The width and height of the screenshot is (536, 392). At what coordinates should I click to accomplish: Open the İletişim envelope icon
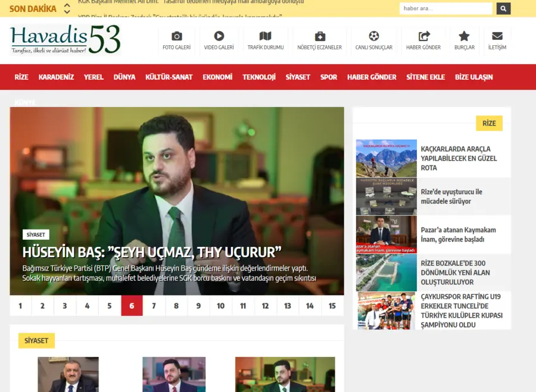click(497, 36)
